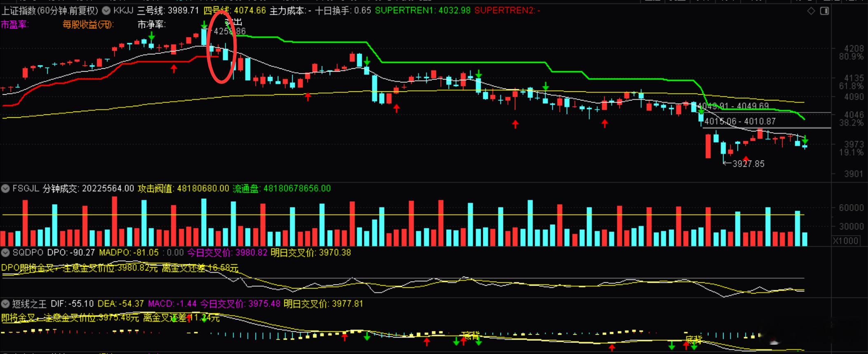Viewport: 868px width, 354px height.
Task: Click the 分钟成交: 20225564.00 value
Action: click(88, 189)
